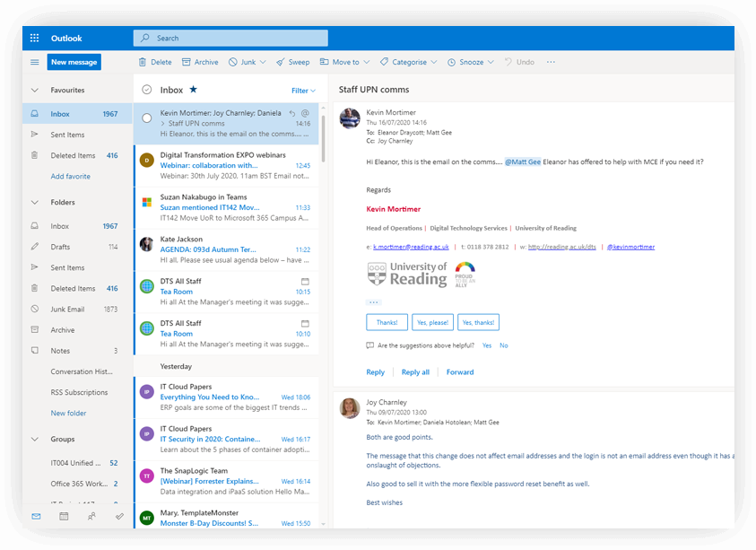Show quoted text ellipsis under signature
The height and width of the screenshot is (550, 756).
[x=374, y=302]
